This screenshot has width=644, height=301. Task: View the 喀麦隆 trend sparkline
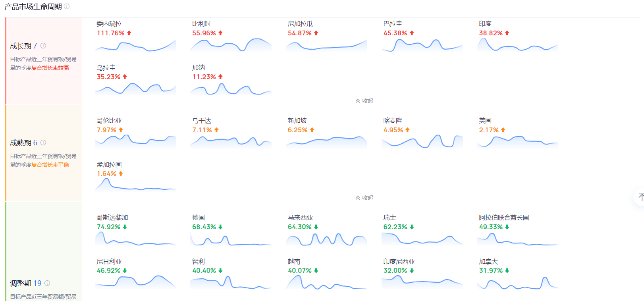pos(422,141)
